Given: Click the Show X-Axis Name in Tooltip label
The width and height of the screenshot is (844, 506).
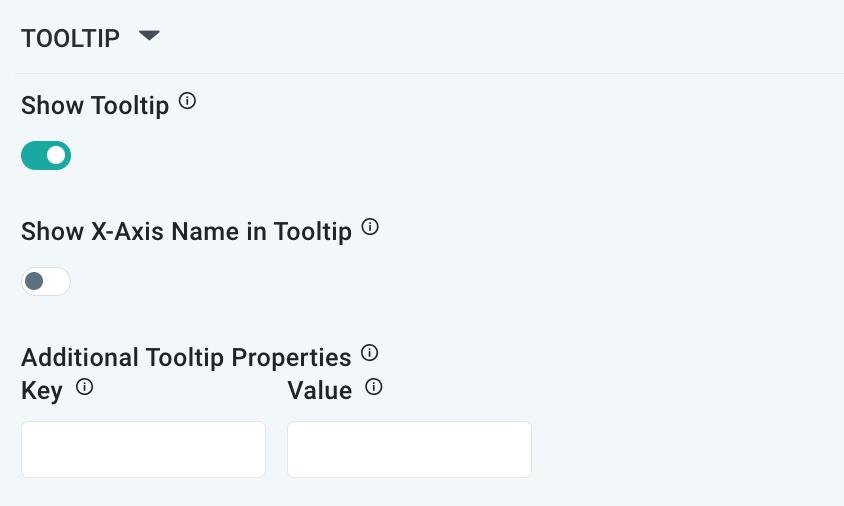Looking at the screenshot, I should pyautogui.click(x=186, y=232).
